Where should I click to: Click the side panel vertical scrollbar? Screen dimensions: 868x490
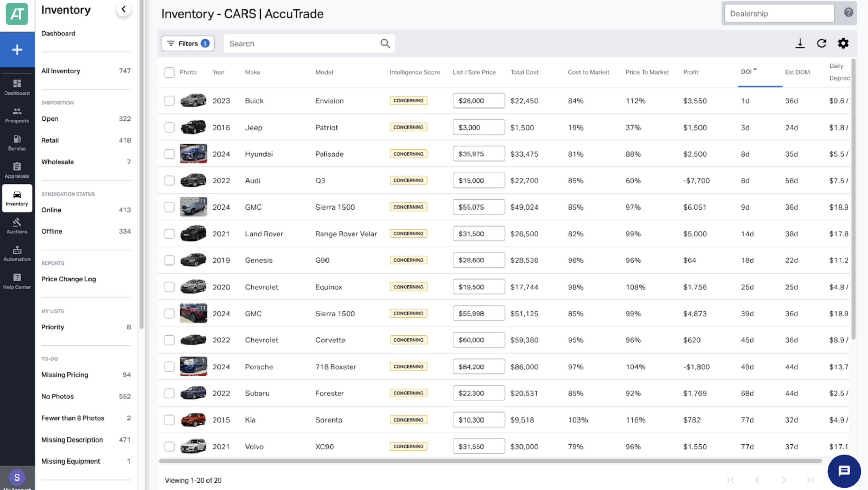(142, 164)
